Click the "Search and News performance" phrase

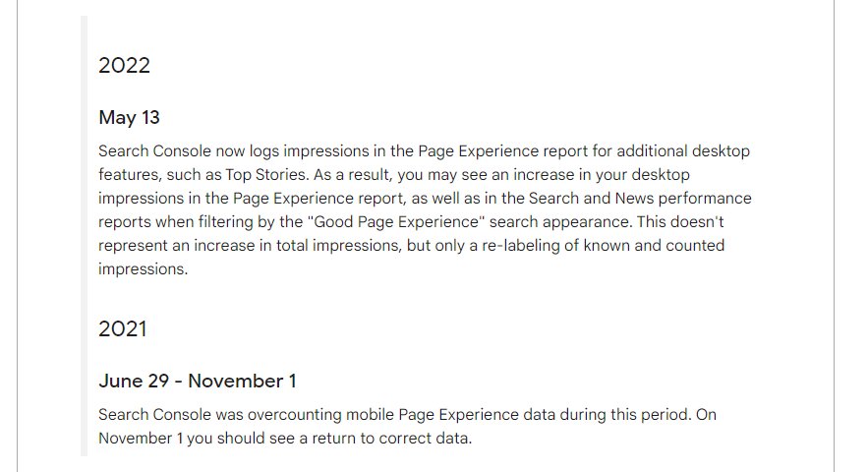640,199
